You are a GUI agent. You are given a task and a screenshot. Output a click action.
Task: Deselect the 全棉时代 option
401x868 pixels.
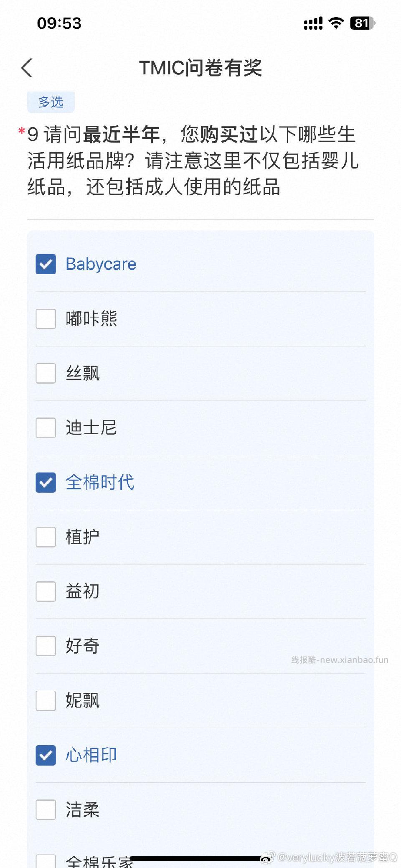[x=46, y=483]
